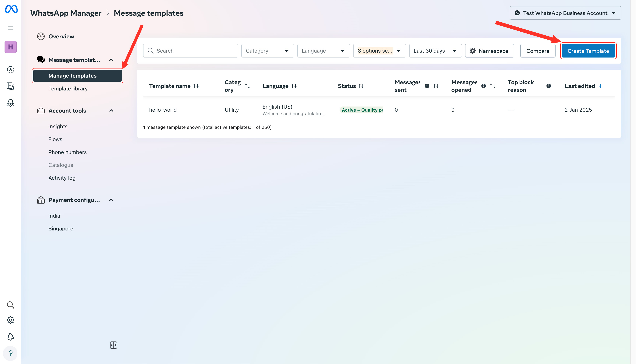636x364 pixels.
Task: Sort table by Template name arrows
Action: click(x=196, y=86)
